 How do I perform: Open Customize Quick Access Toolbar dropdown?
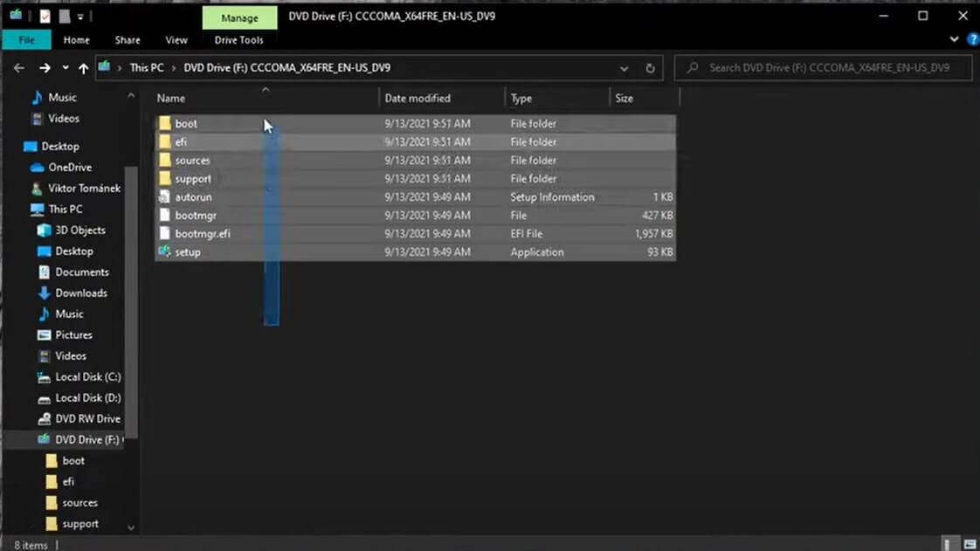pos(80,17)
